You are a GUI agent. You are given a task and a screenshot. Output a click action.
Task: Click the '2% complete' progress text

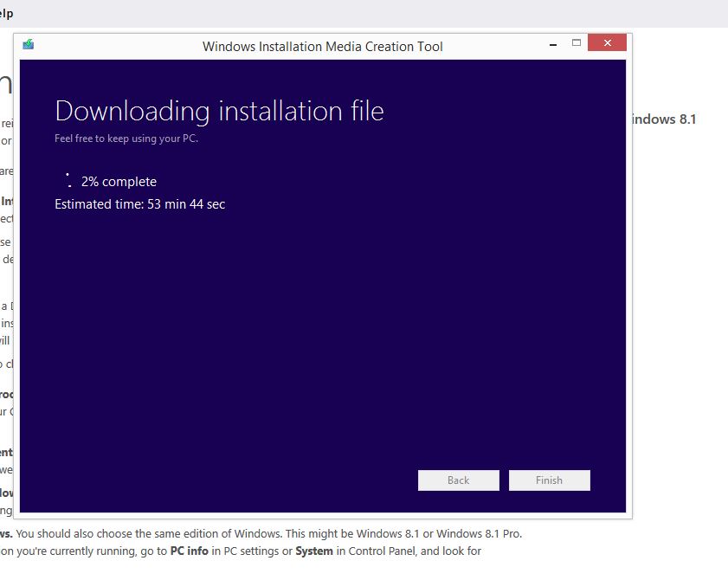tap(119, 182)
